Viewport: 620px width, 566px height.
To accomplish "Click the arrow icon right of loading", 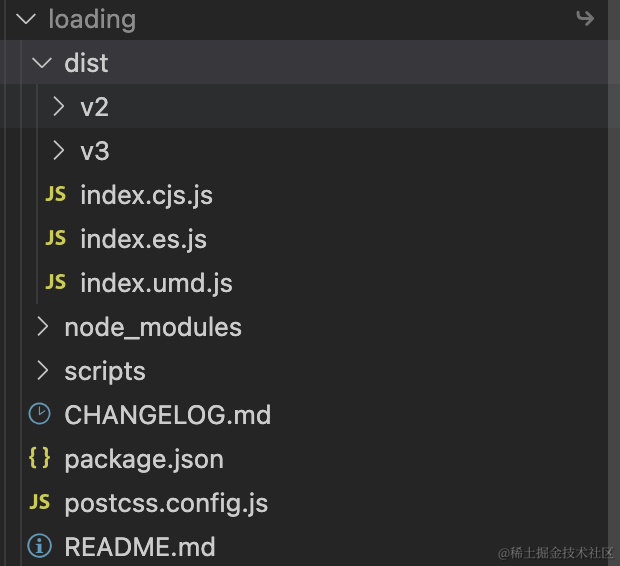I will (x=585, y=18).
